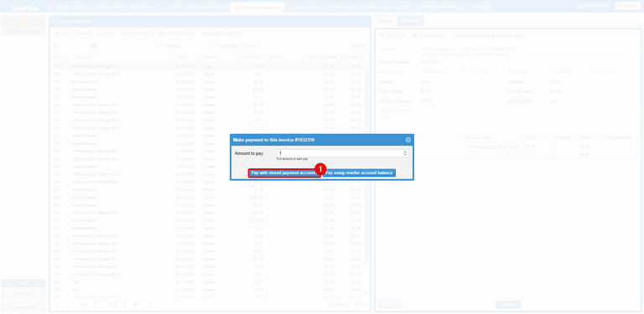Click Generate invoice with a usage report
Image resolution: width=644 pixels, height=314 pixels.
(489, 36)
